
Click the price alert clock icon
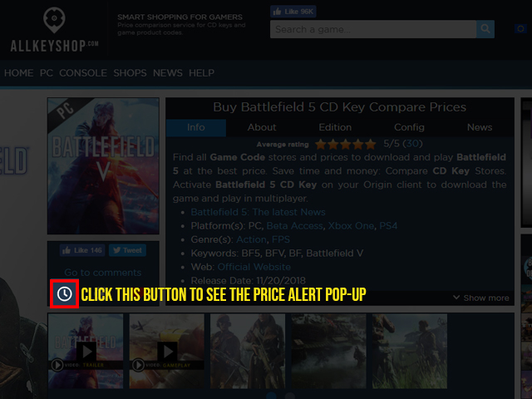point(65,294)
